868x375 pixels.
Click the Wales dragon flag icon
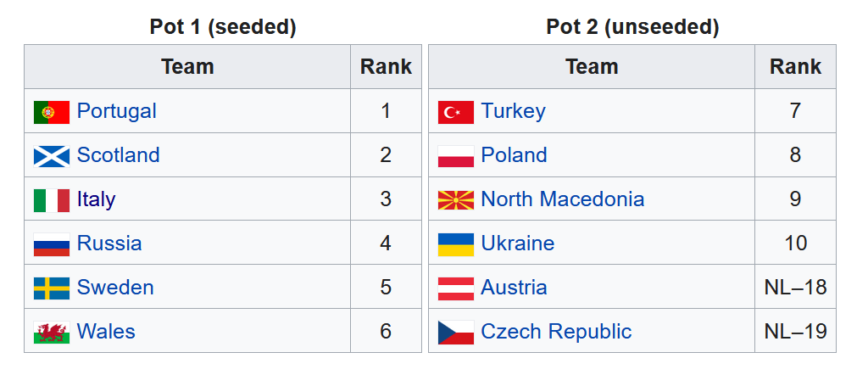click(51, 332)
